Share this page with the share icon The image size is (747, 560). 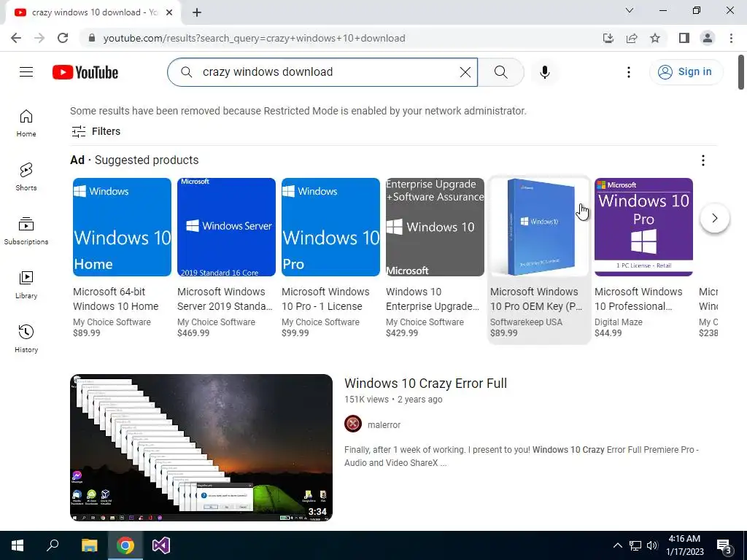(632, 38)
